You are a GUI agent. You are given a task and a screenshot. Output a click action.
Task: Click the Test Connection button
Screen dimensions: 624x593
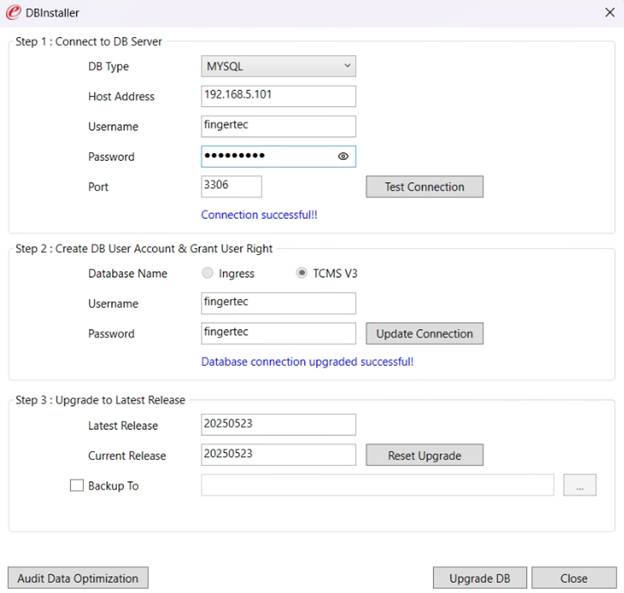pyautogui.click(x=425, y=186)
